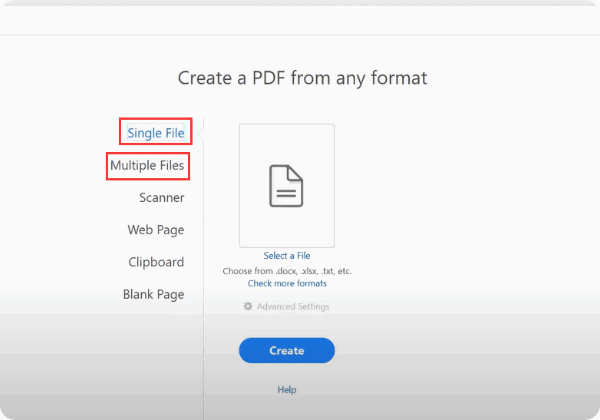
Task: Open Check more formats link
Action: click(x=287, y=283)
